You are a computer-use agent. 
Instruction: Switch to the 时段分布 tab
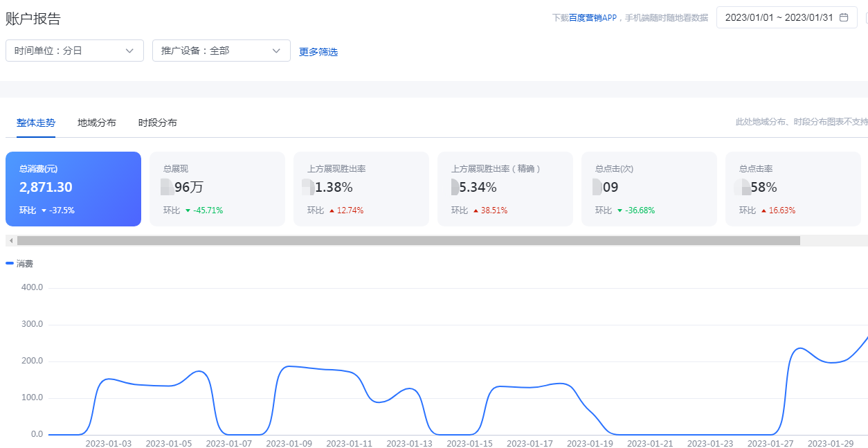[x=158, y=123]
